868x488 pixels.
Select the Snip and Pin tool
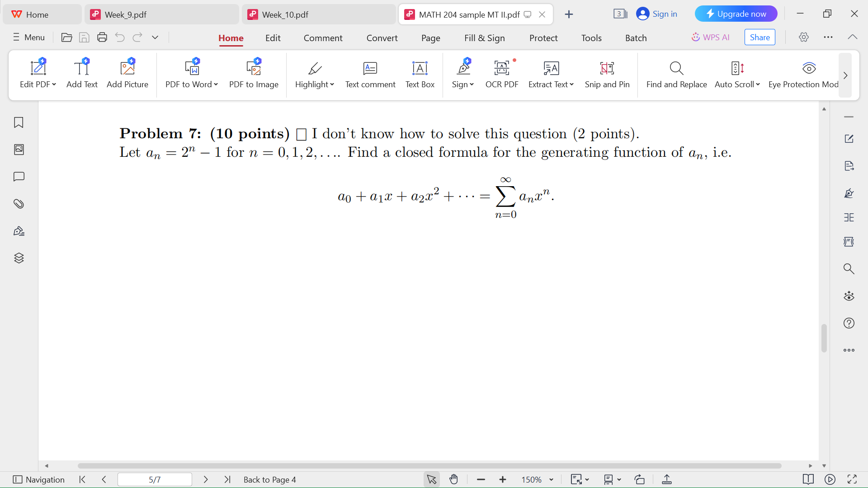pos(607,74)
